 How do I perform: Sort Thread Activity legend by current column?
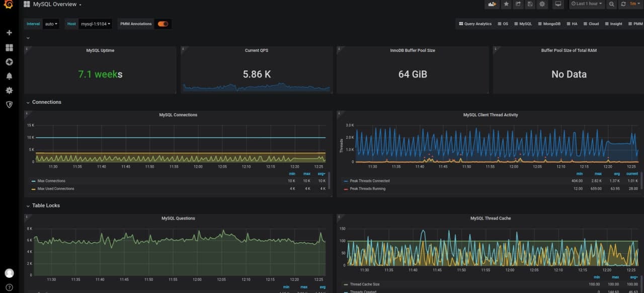(x=632, y=174)
